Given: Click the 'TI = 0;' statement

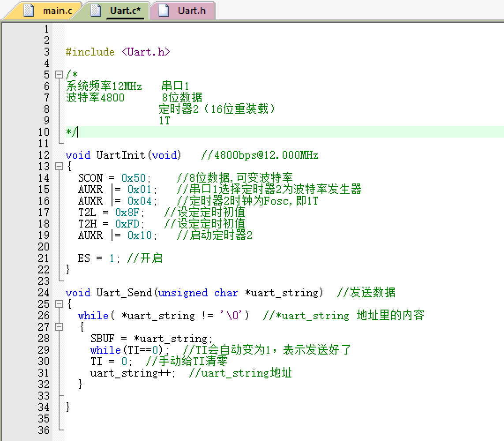Looking at the screenshot, I should tap(111, 361).
